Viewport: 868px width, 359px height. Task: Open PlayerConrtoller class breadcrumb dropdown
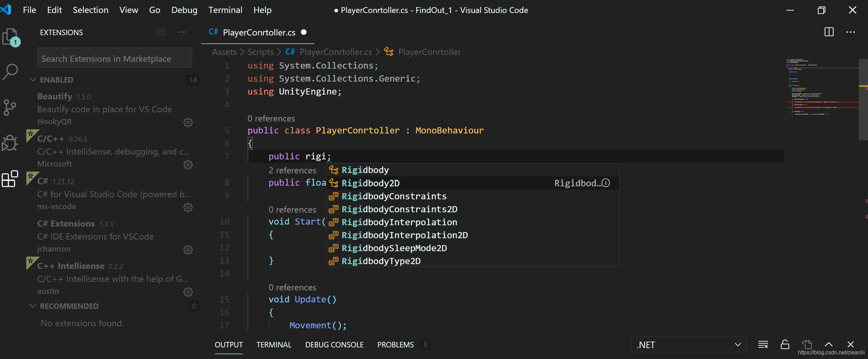click(x=429, y=52)
